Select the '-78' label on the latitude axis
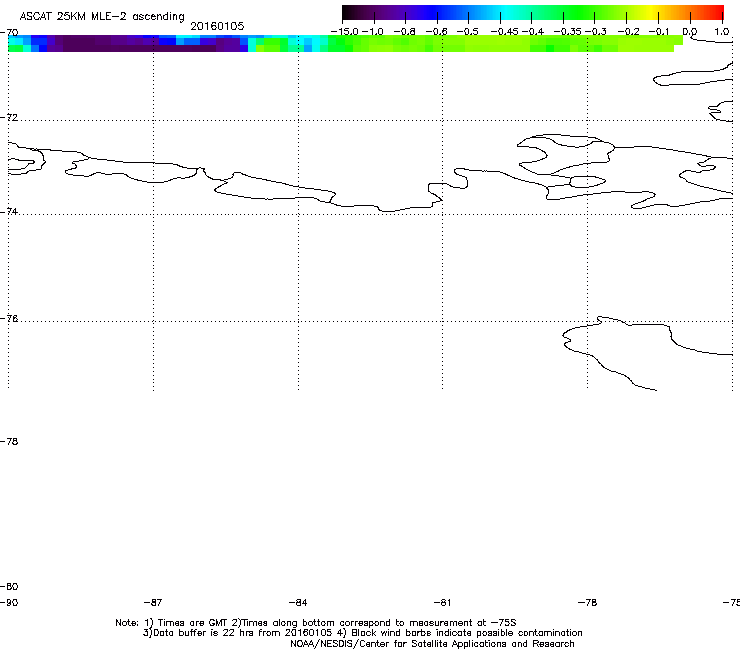Image resolution: width=740 pixels, height=650 pixels. 9,441
